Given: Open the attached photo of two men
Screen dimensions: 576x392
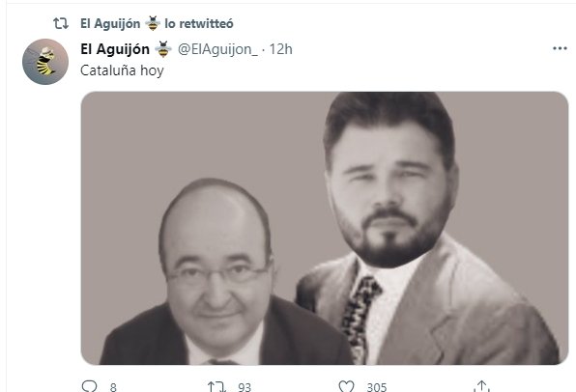Looking at the screenshot, I should coord(325,228).
